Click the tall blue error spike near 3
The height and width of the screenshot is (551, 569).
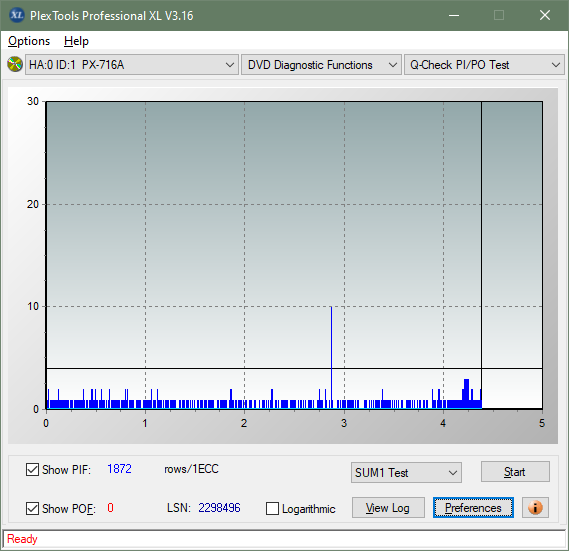click(x=331, y=358)
